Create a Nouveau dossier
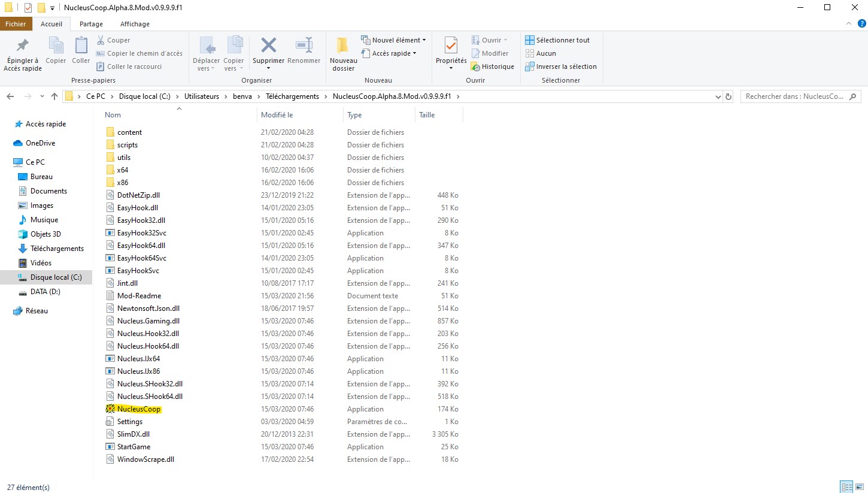The image size is (868, 493). pos(344,54)
